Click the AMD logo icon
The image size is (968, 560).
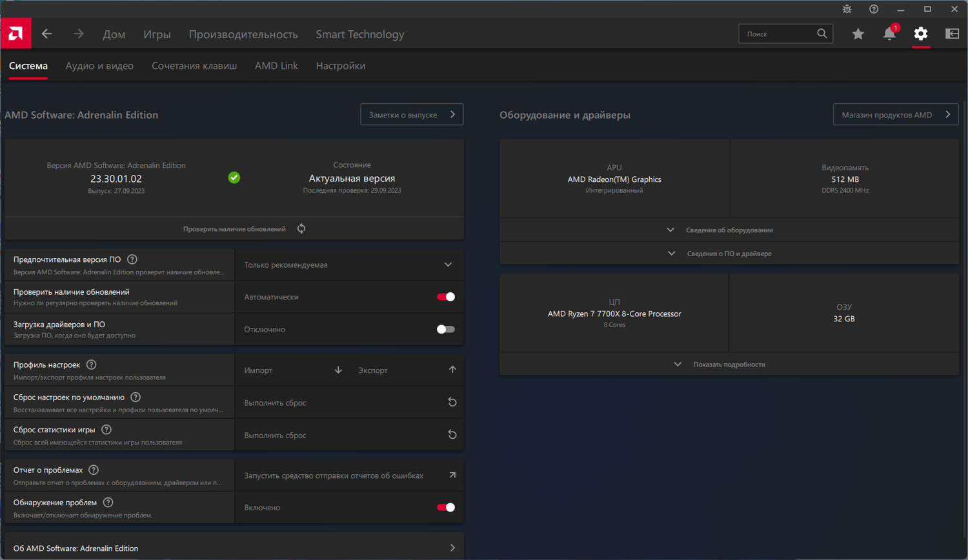tap(15, 34)
